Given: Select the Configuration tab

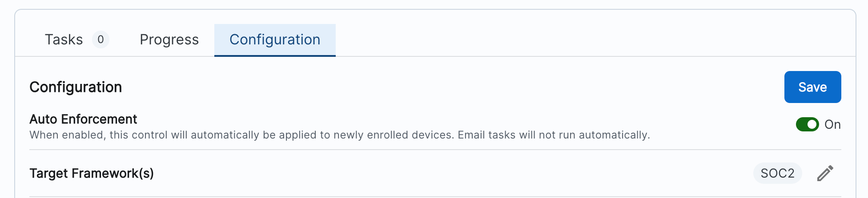Looking at the screenshot, I should tap(275, 40).
